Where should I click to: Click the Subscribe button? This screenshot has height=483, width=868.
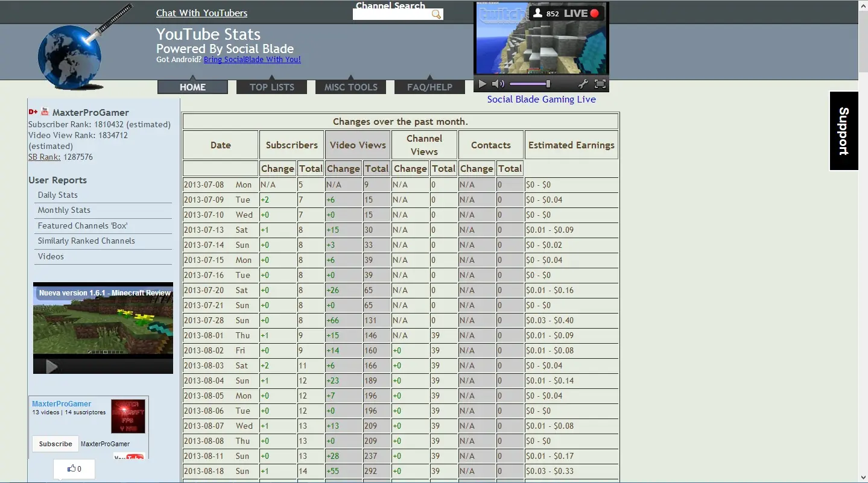click(x=55, y=444)
